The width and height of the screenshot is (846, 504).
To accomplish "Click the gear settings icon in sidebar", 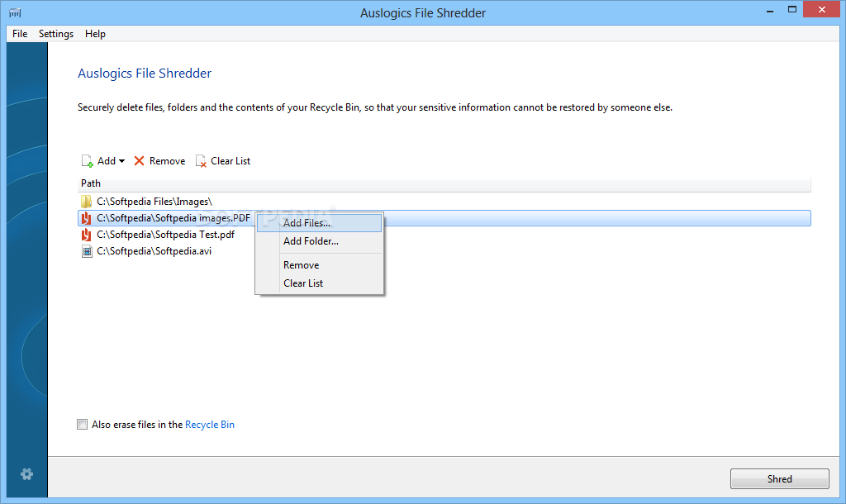I will (26, 473).
